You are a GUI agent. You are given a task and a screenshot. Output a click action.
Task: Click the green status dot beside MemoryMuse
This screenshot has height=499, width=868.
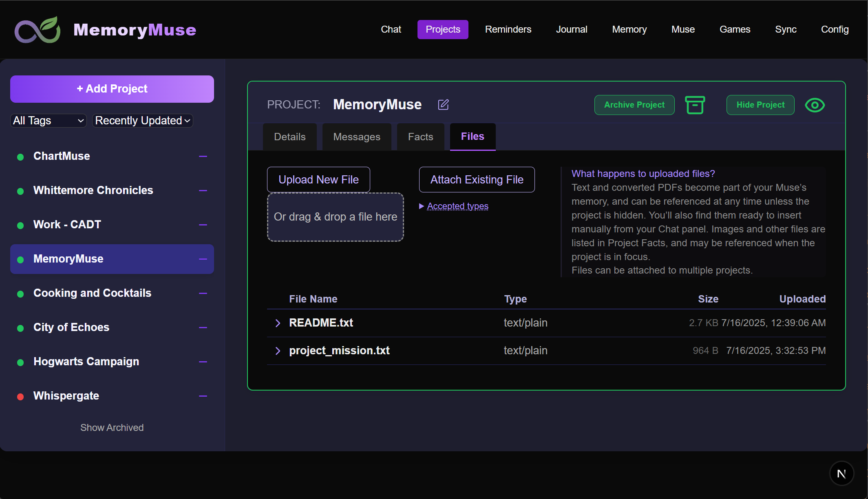[x=20, y=259]
